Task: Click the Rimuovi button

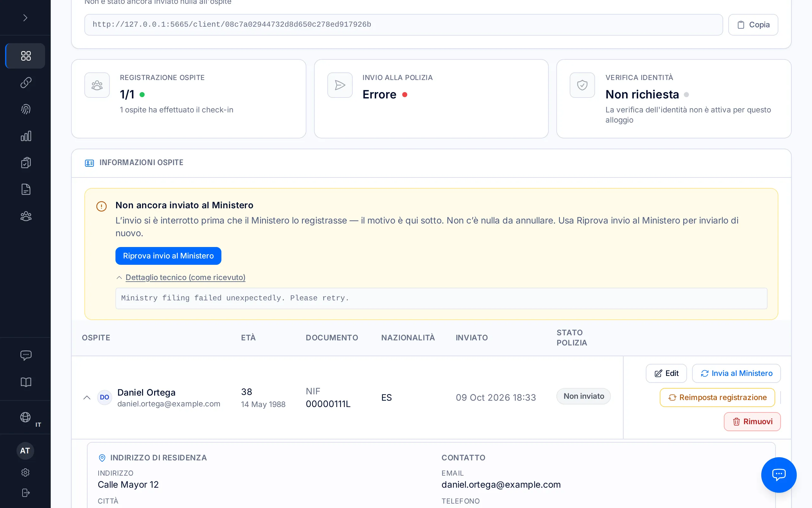Action: 752,421
